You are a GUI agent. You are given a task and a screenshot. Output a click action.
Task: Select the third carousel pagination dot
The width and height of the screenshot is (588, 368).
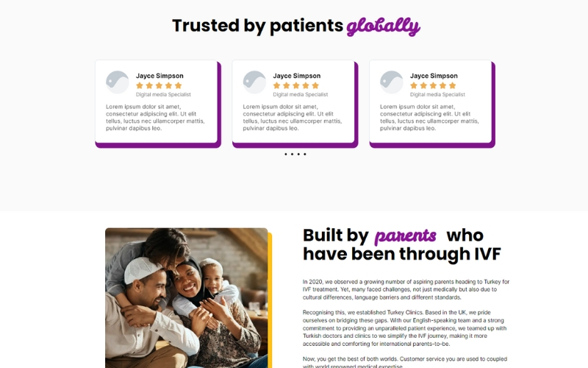pyautogui.click(x=298, y=155)
